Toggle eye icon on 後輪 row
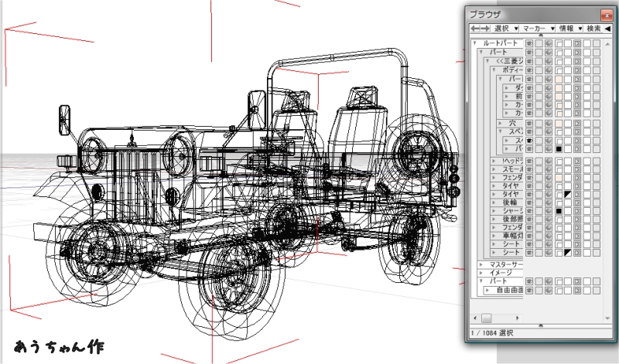This screenshot has width=619, height=364. (x=529, y=202)
